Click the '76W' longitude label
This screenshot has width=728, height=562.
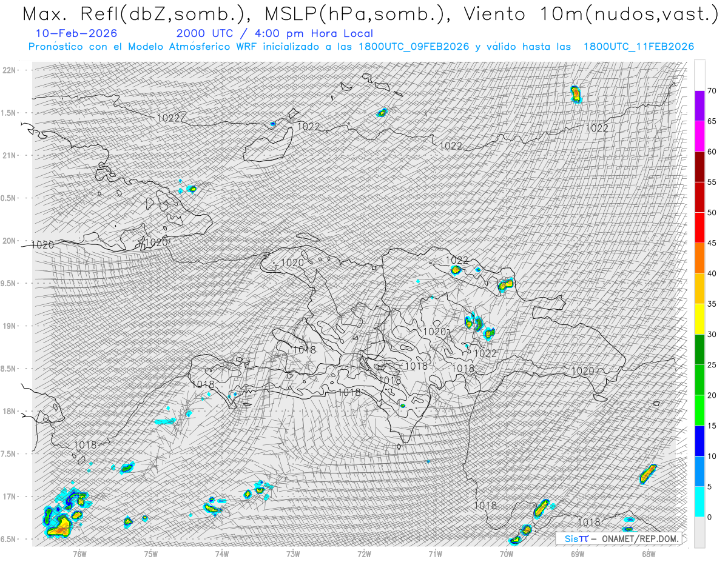click(79, 554)
